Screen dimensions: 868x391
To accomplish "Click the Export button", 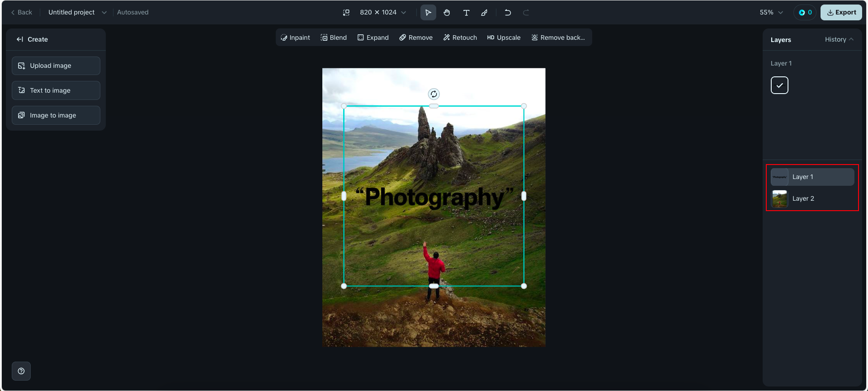I will [x=841, y=13].
